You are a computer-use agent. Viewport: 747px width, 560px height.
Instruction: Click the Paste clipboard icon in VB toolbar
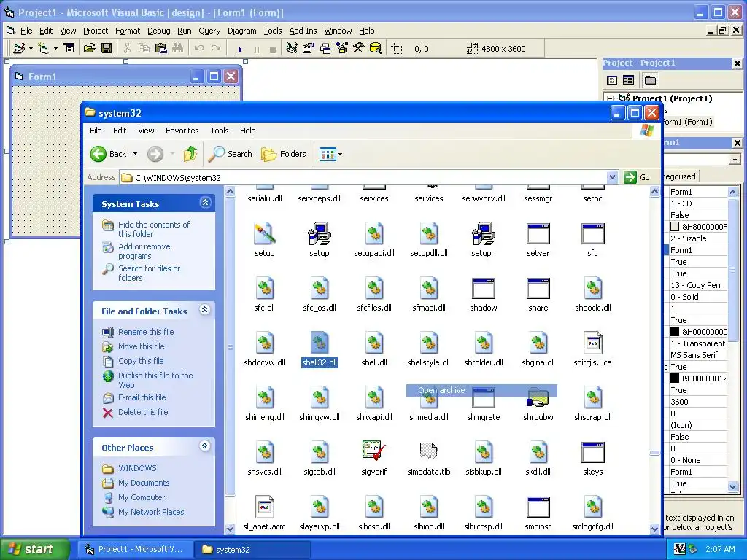click(161, 49)
